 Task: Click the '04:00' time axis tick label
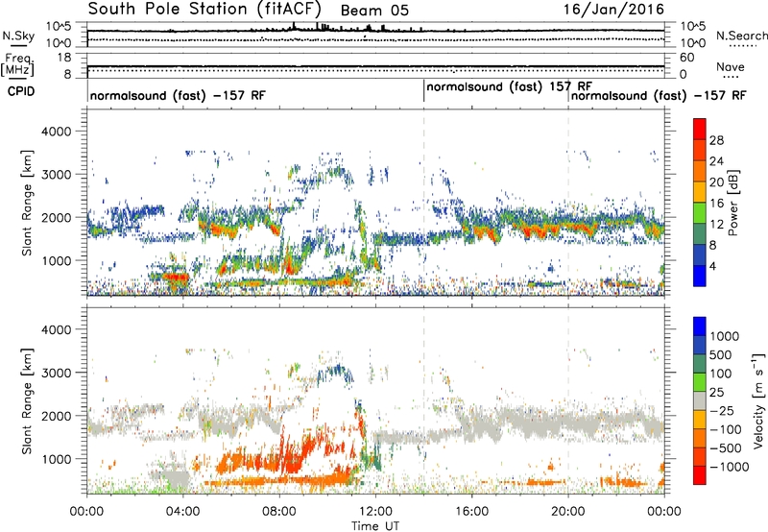pyautogui.click(x=183, y=512)
